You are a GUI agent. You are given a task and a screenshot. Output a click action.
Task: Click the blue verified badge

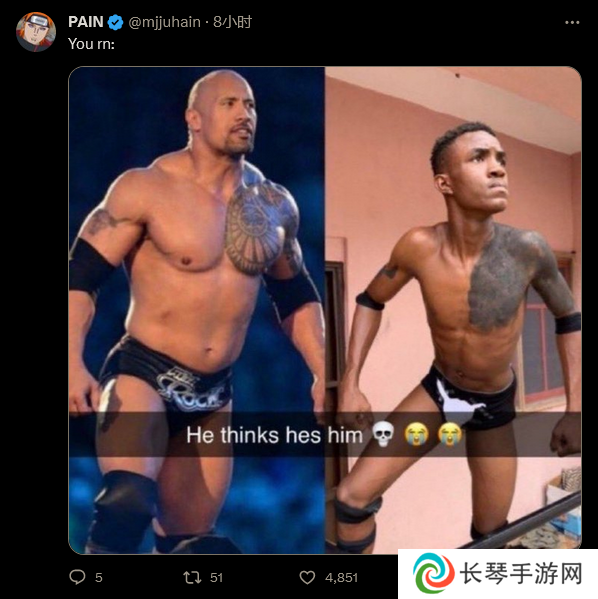tap(115, 22)
